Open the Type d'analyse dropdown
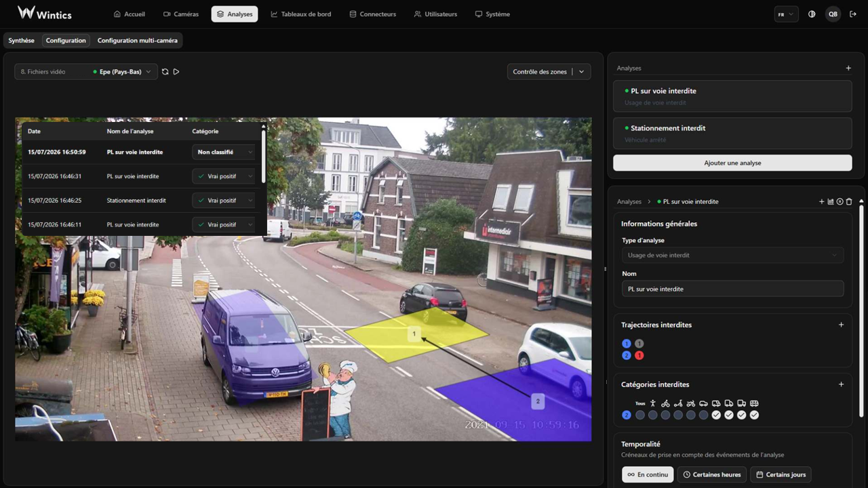The image size is (868, 488). (x=732, y=255)
